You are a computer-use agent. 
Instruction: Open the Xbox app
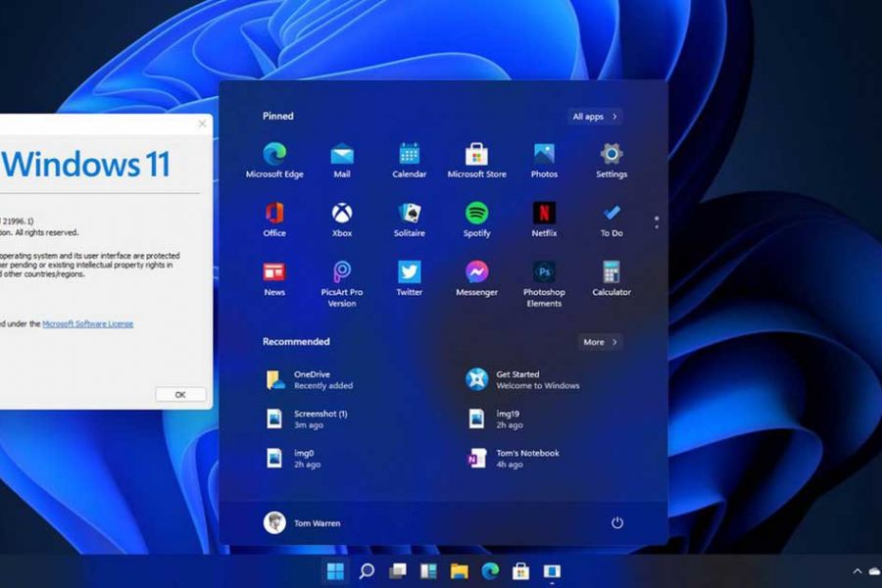(x=342, y=220)
